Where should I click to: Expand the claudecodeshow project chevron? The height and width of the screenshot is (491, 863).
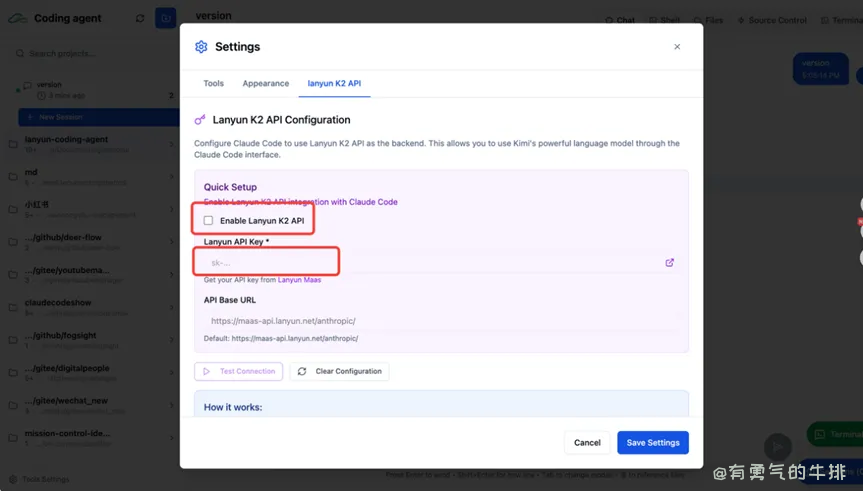pyautogui.click(x=172, y=307)
